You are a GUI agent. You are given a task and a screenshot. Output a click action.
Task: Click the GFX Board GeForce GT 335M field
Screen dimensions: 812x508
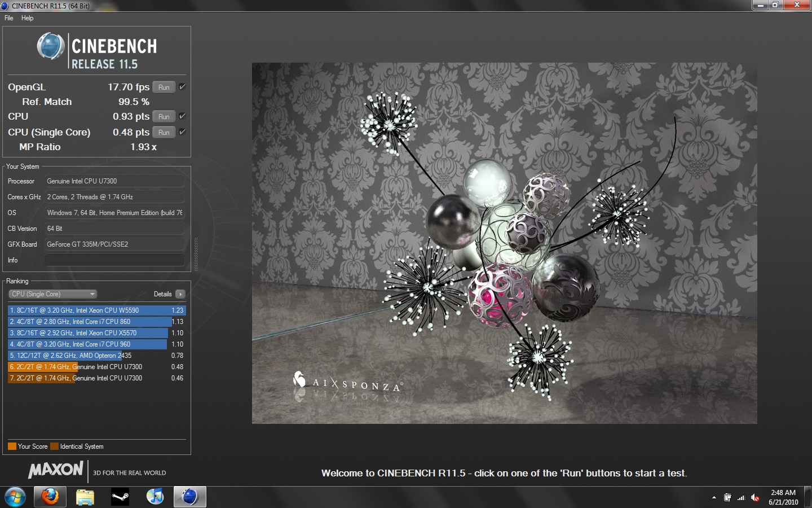pyautogui.click(x=114, y=244)
